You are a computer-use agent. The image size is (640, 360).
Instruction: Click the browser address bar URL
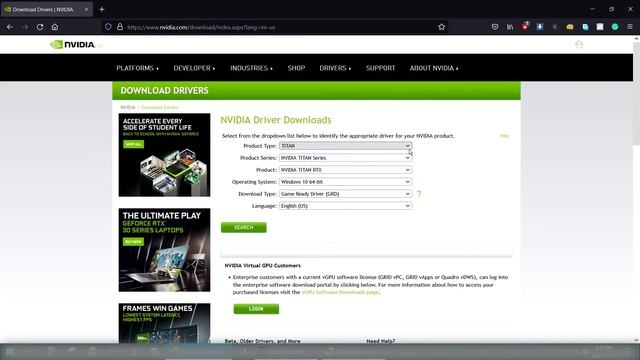click(201, 27)
